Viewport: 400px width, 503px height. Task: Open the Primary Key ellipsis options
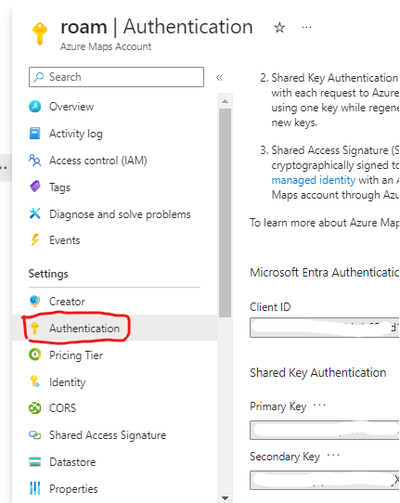(x=319, y=405)
